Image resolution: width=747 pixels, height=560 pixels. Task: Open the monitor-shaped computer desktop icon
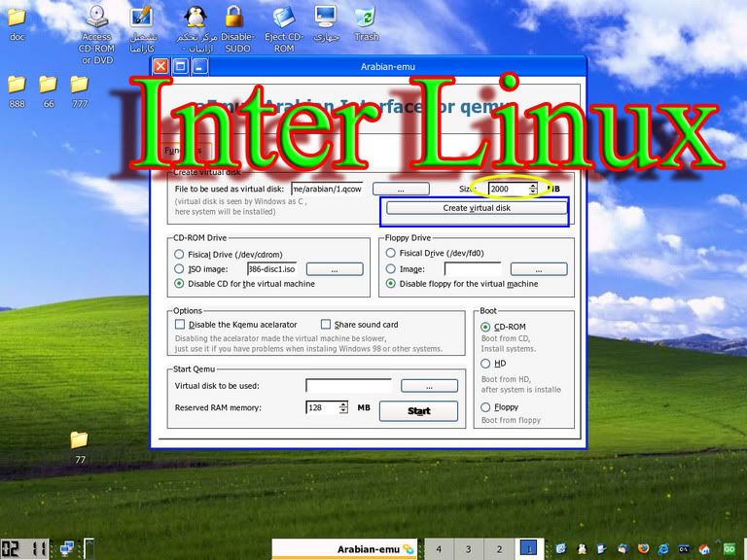327,23
